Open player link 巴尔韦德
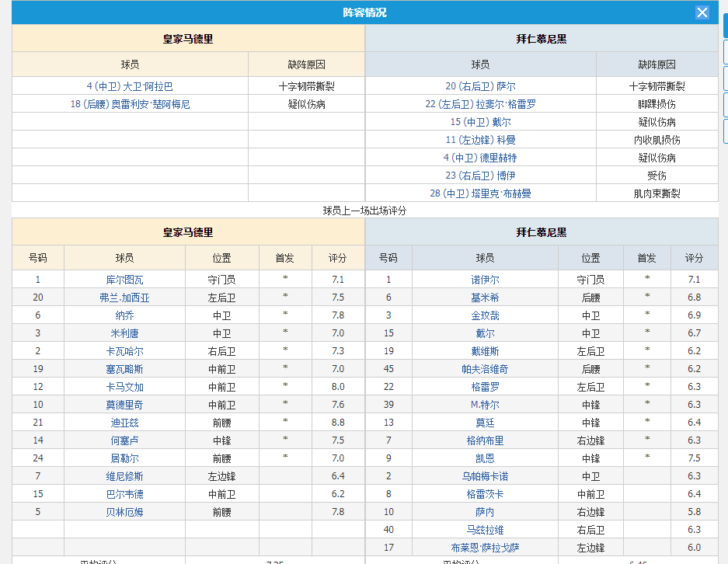The width and height of the screenshot is (728, 564). 124,494
